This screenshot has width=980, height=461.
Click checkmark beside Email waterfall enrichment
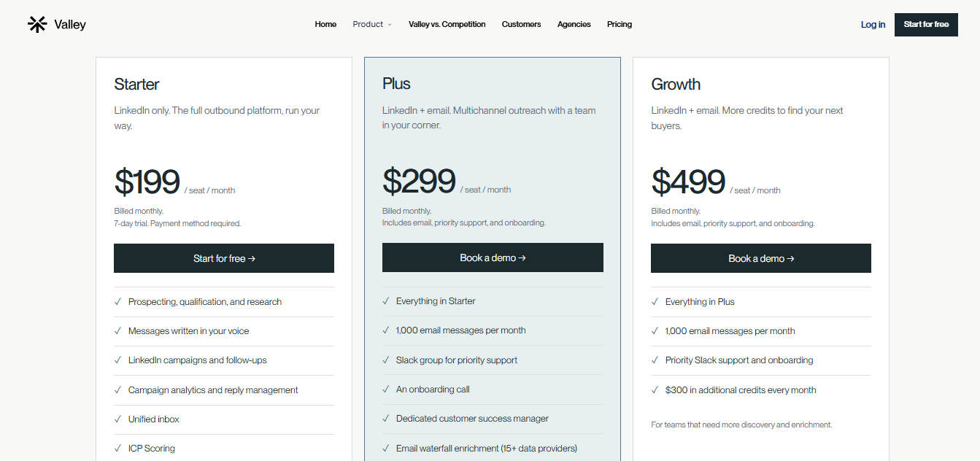(x=386, y=448)
